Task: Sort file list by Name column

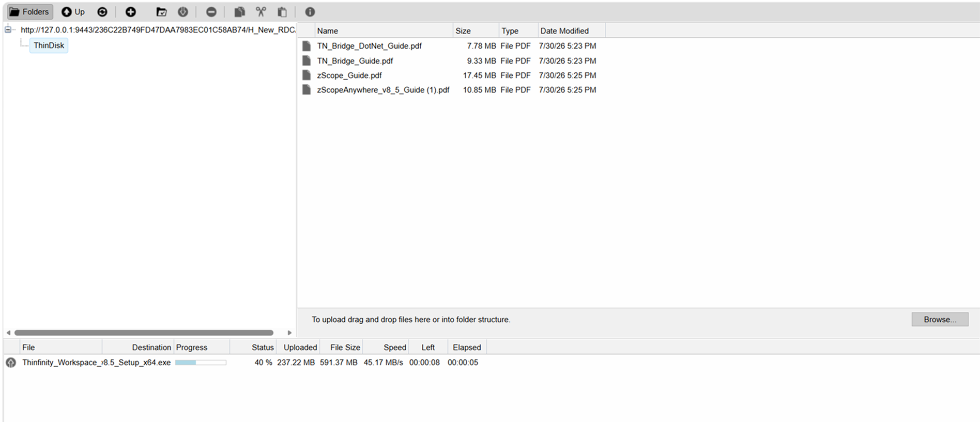Action: coord(384,31)
